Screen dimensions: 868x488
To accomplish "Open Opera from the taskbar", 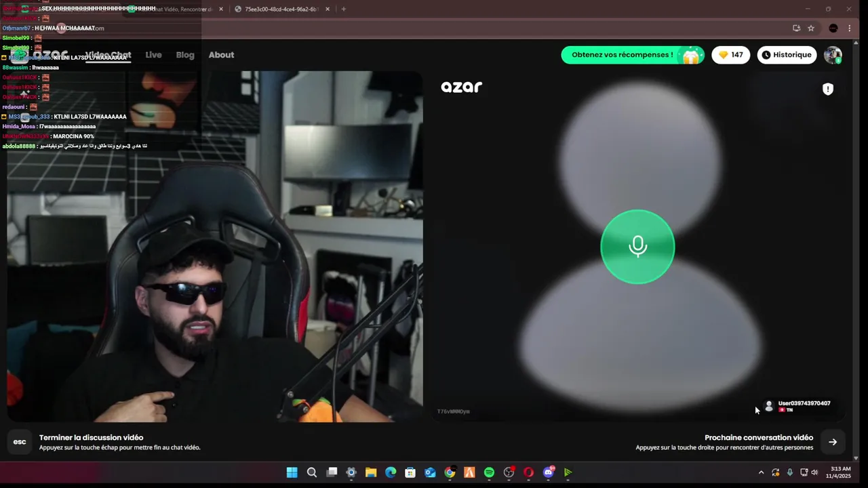I will 528,472.
